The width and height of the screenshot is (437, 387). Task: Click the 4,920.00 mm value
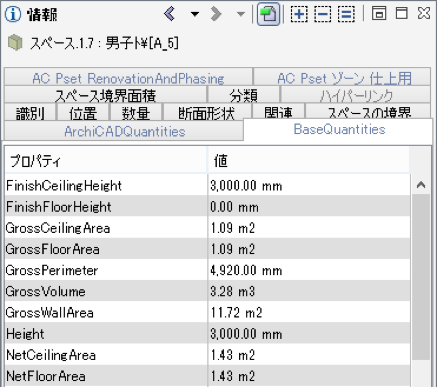[x=246, y=270]
